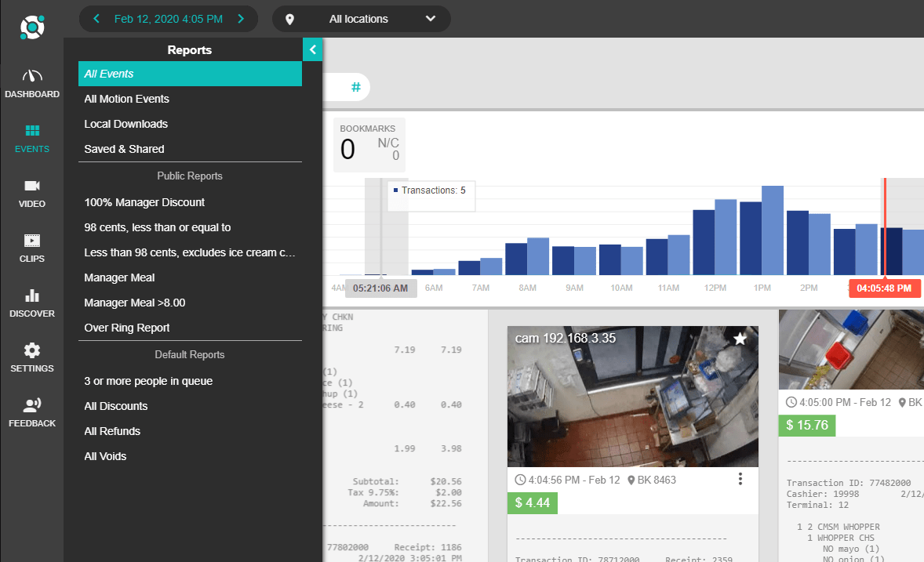Click the hashtag filter button
This screenshot has width=924, height=562.
pyautogui.click(x=356, y=87)
